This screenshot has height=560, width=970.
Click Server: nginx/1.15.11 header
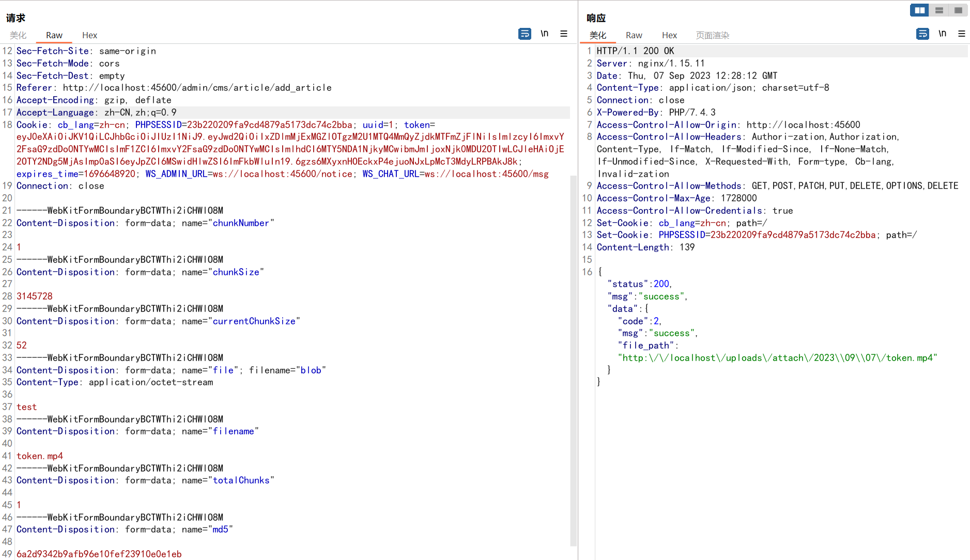[651, 64]
